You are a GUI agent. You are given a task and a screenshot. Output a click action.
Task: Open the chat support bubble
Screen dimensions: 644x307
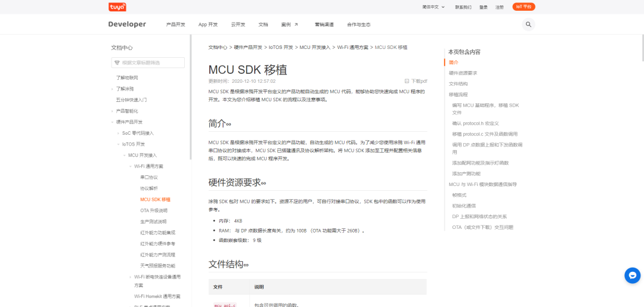coord(632,275)
